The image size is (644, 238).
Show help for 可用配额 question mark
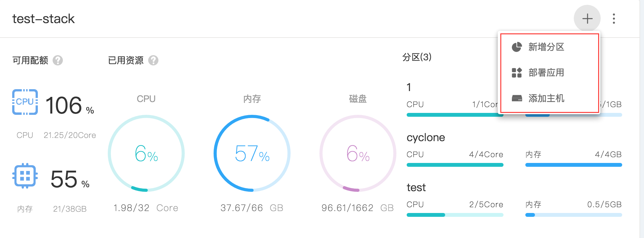[x=58, y=60]
